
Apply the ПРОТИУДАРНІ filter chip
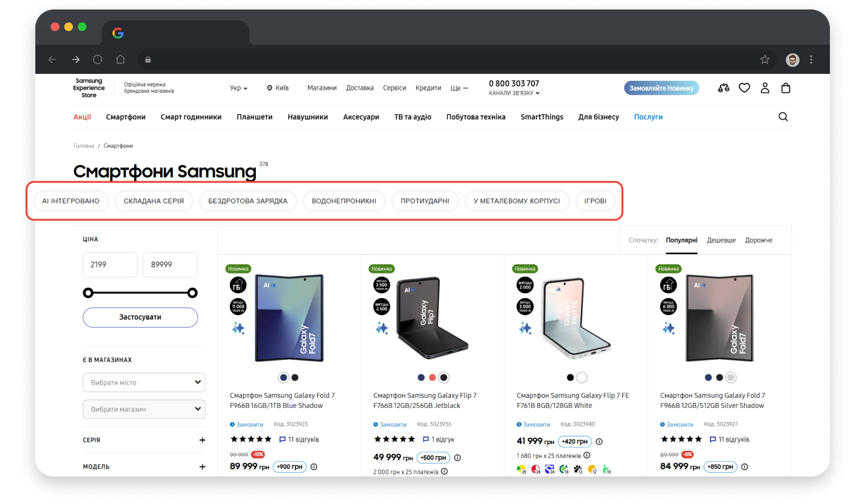(425, 201)
